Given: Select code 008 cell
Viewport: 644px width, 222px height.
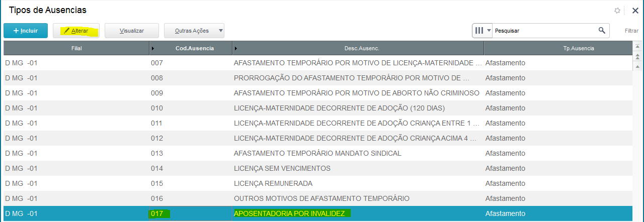Looking at the screenshot, I should pyautogui.click(x=191, y=78).
